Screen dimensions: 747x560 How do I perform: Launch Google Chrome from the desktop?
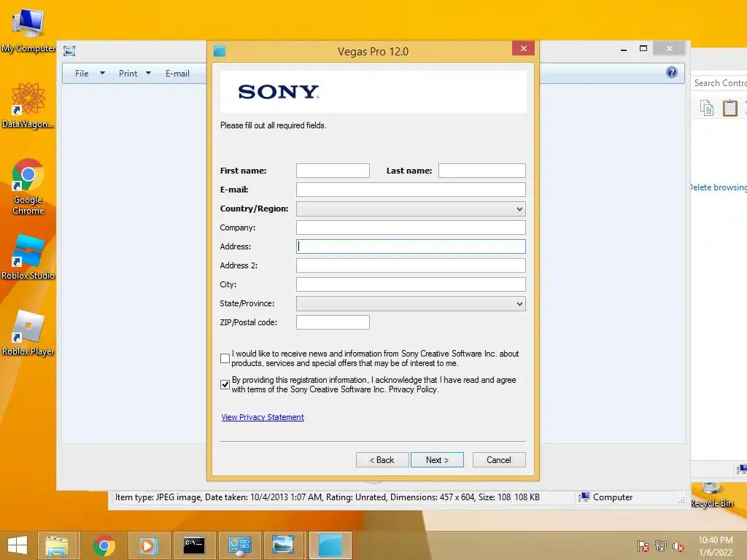28,187
